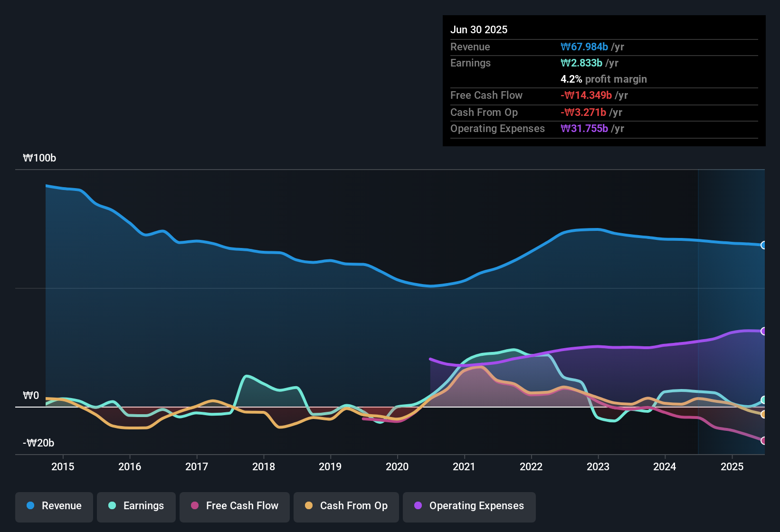The image size is (780, 532).
Task: Toggle the Operating Expenses series visibility
Action: click(469, 506)
